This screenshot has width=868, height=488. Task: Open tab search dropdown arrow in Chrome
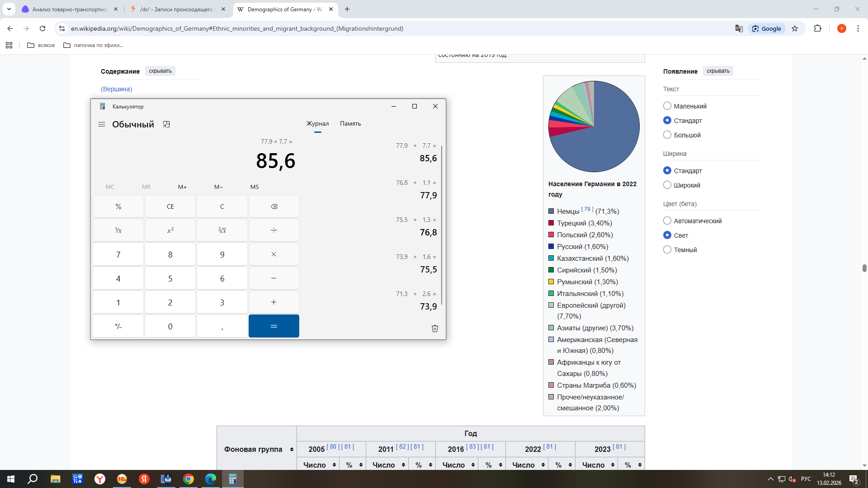[9, 9]
